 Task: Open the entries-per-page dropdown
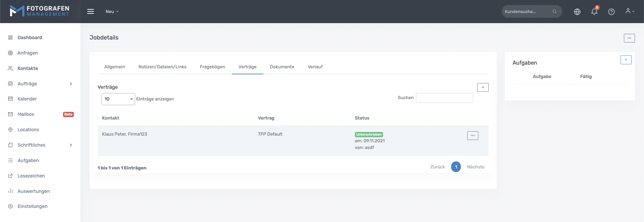(118, 99)
